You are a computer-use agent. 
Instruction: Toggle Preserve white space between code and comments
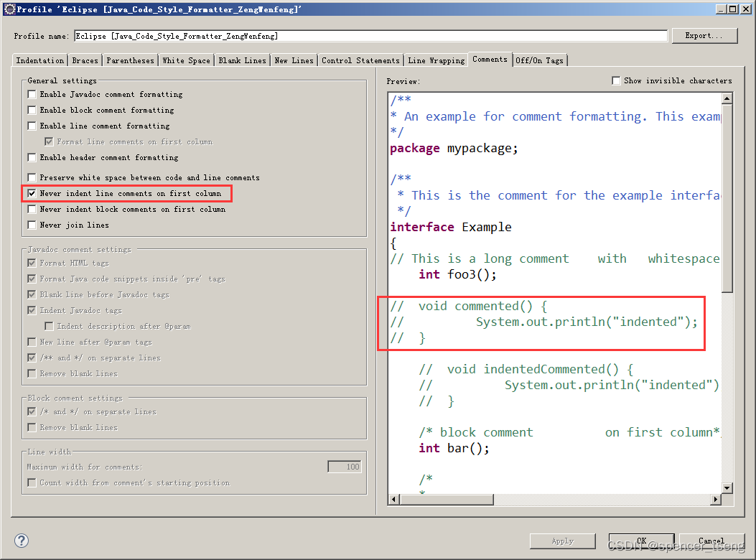(x=32, y=177)
